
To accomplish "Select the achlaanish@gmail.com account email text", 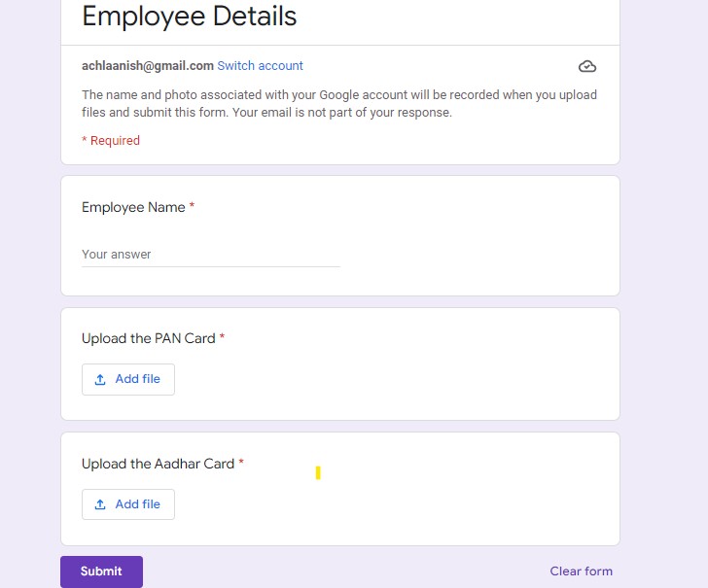I will 148,66.
